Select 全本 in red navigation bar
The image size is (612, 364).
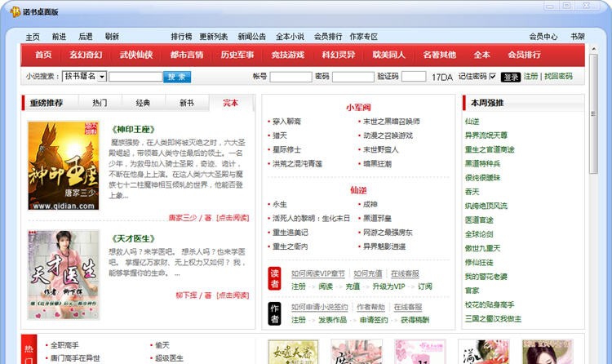click(481, 55)
